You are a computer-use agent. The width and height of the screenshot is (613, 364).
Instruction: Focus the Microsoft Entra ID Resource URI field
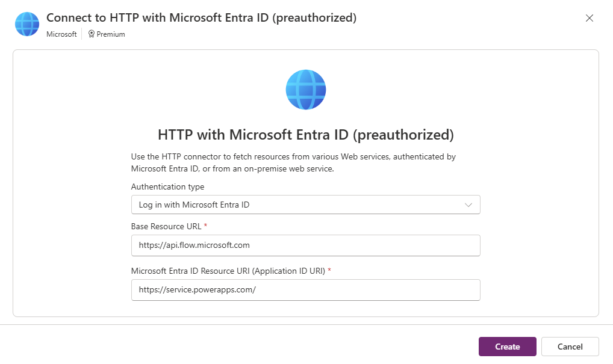[x=306, y=290]
